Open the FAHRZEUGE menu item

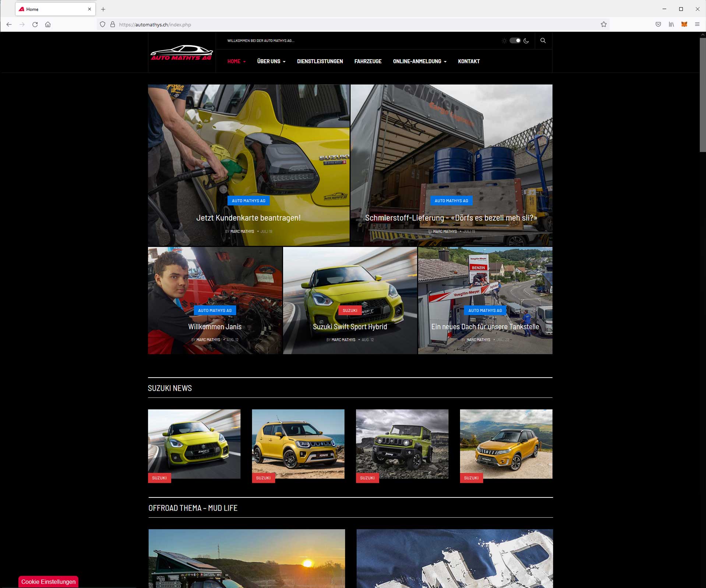(368, 61)
